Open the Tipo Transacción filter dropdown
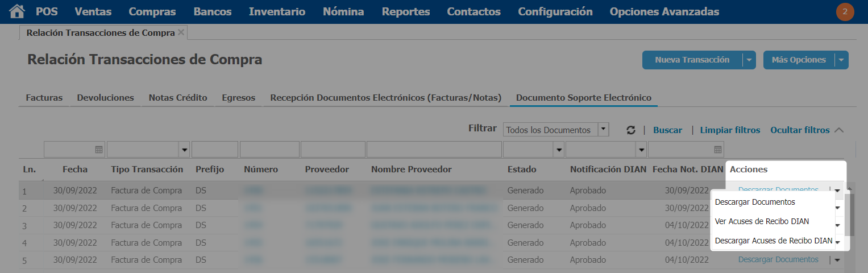The image size is (868, 273). coord(184,150)
